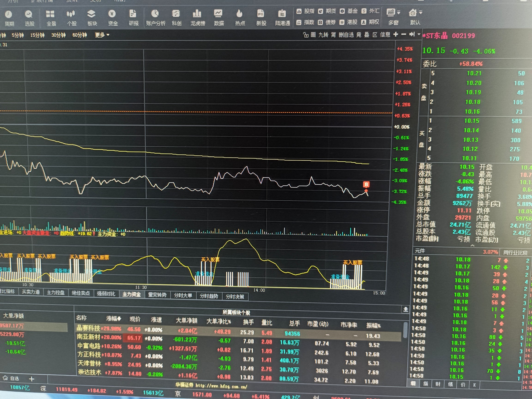532x399 pixels.
Task: Select the 分时决策 indicator tab
Action: (x=235, y=297)
